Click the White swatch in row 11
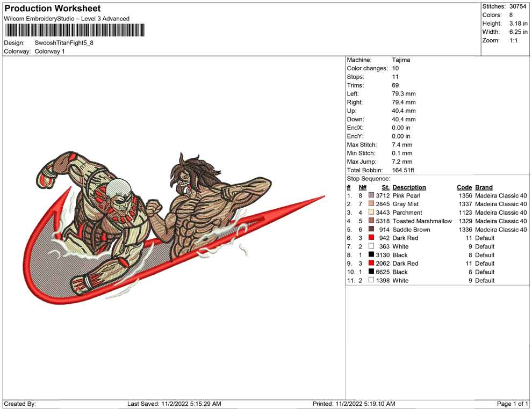This screenshot has width=532, height=409. (x=371, y=280)
